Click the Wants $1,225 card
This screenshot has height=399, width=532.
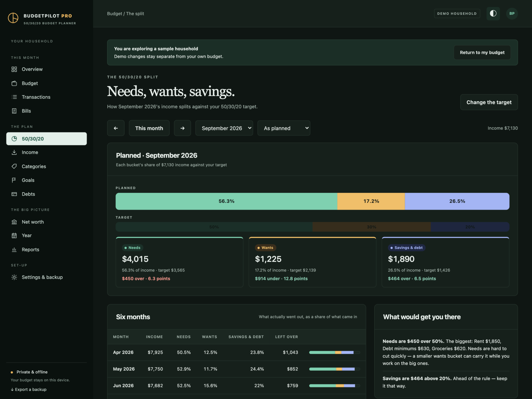[x=313, y=262]
